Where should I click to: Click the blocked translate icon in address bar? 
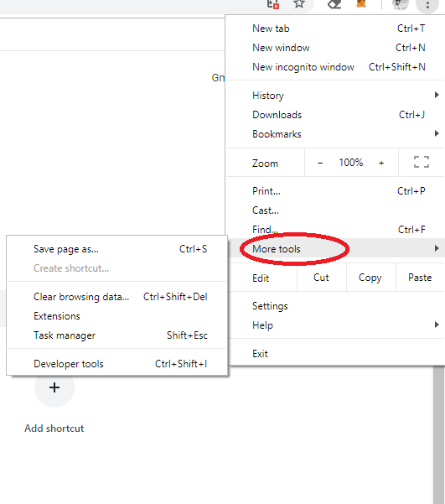click(273, 4)
